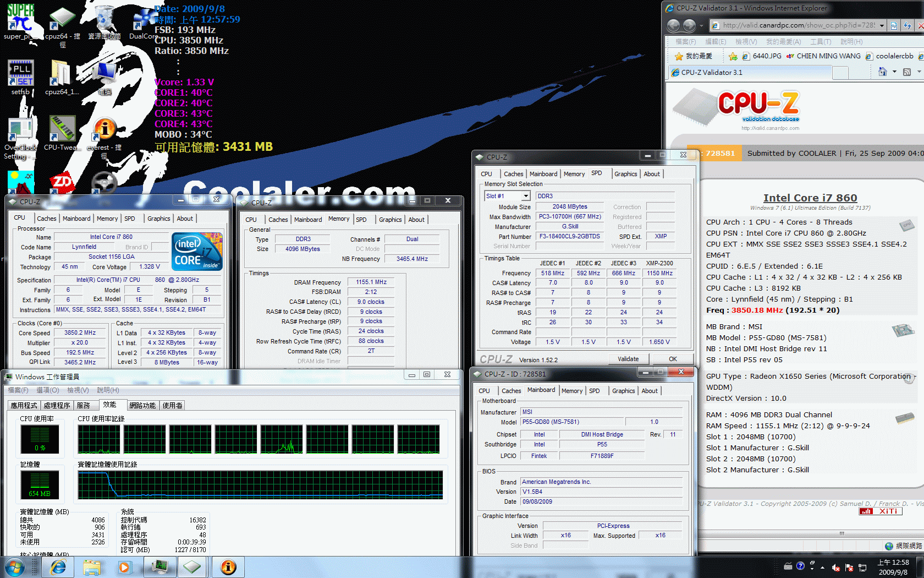Open the language bar options arrow
Screen dimensions: 924x578
point(812,569)
